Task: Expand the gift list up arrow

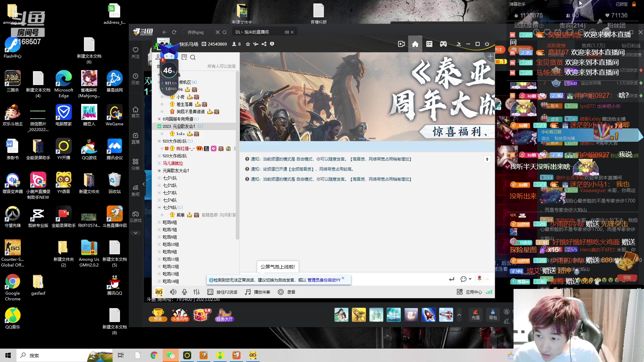Action: (x=459, y=315)
